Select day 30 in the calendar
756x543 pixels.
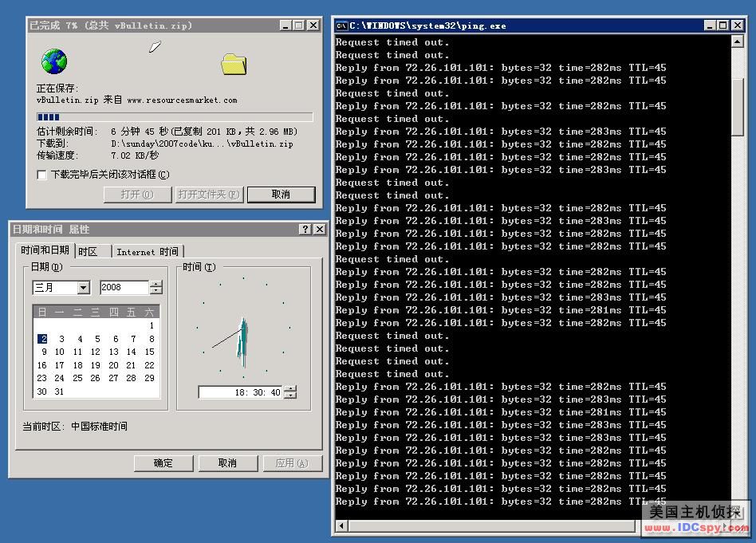[x=42, y=392]
